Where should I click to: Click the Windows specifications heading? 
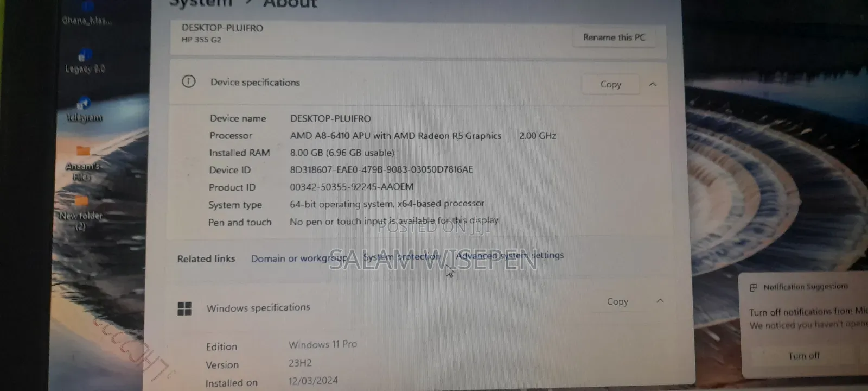pyautogui.click(x=258, y=308)
